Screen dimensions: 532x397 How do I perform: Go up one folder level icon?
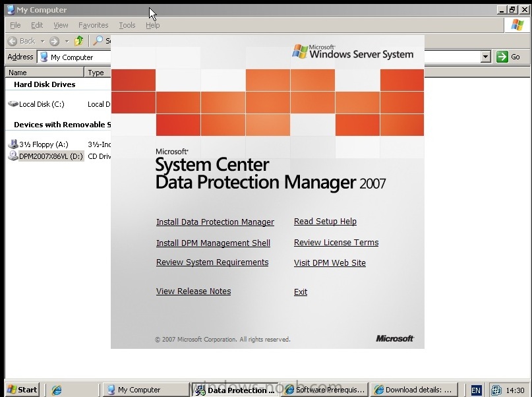coord(78,41)
